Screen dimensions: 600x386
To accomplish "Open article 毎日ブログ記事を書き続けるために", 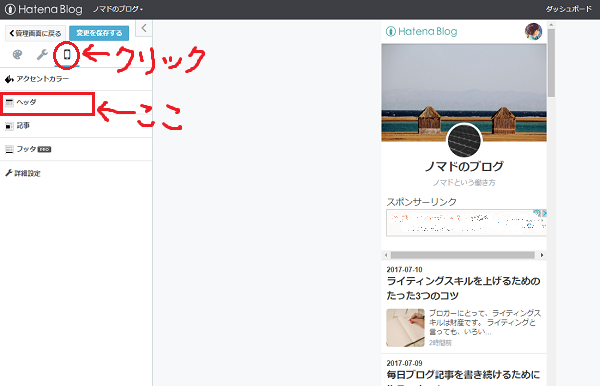I will coord(463,375).
